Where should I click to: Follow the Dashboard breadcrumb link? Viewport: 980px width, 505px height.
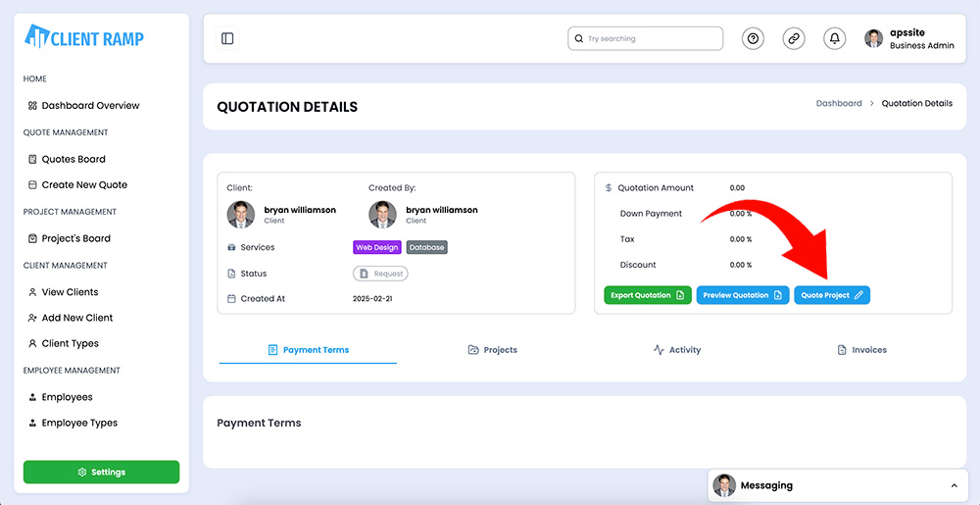[x=839, y=103]
